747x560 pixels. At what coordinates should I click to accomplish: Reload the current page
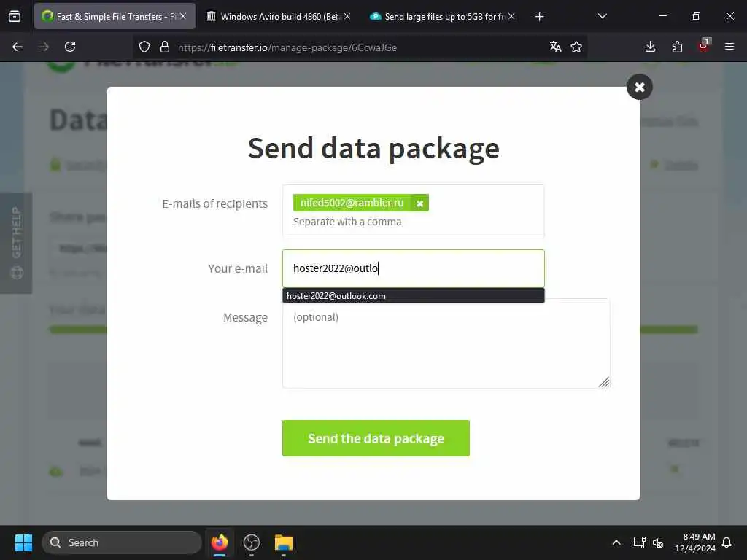pyautogui.click(x=70, y=47)
